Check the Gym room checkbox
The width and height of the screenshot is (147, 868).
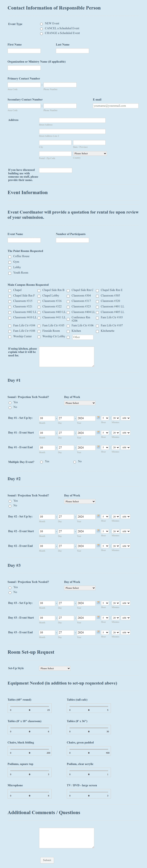click(x=9, y=262)
